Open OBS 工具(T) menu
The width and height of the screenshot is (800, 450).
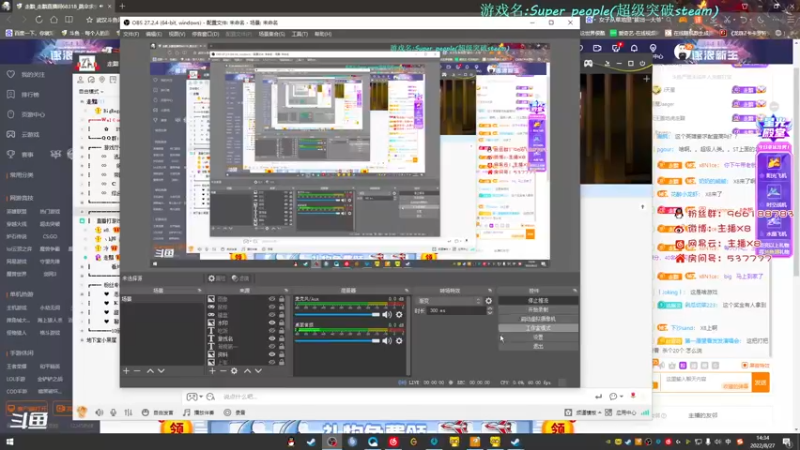point(299,34)
